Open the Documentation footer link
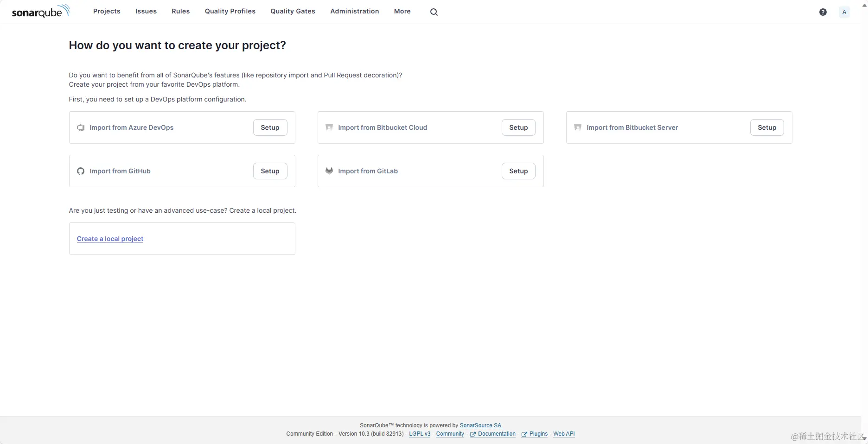The height and width of the screenshot is (444, 868). tap(497, 434)
